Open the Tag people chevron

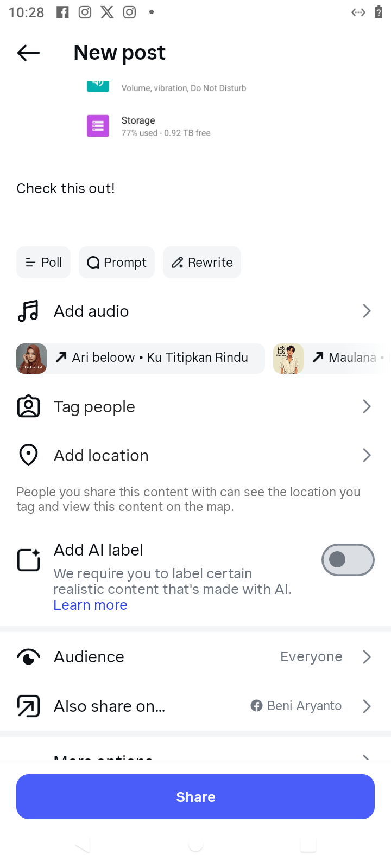pos(367,407)
